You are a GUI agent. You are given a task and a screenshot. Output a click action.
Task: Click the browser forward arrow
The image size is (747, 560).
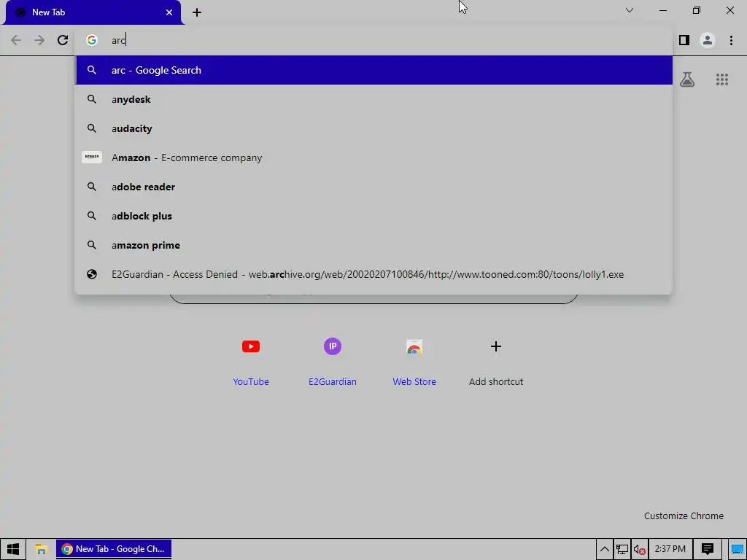click(x=39, y=40)
